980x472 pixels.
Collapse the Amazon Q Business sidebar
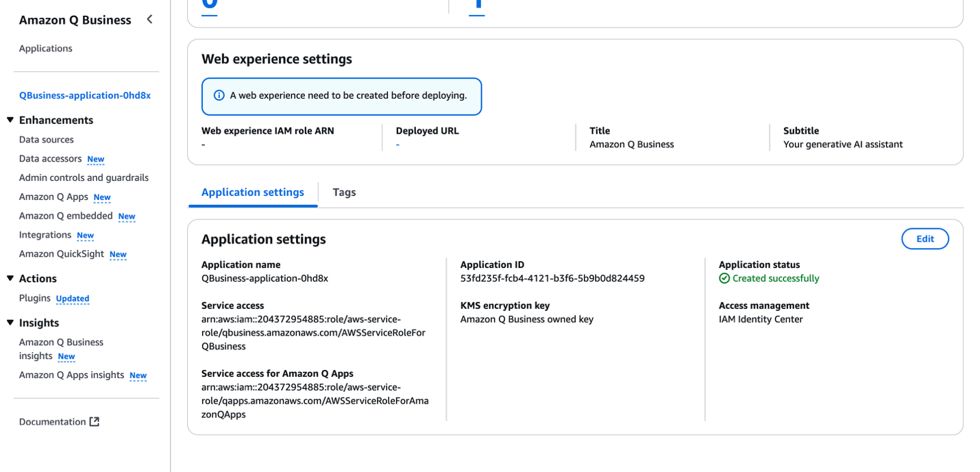149,19
